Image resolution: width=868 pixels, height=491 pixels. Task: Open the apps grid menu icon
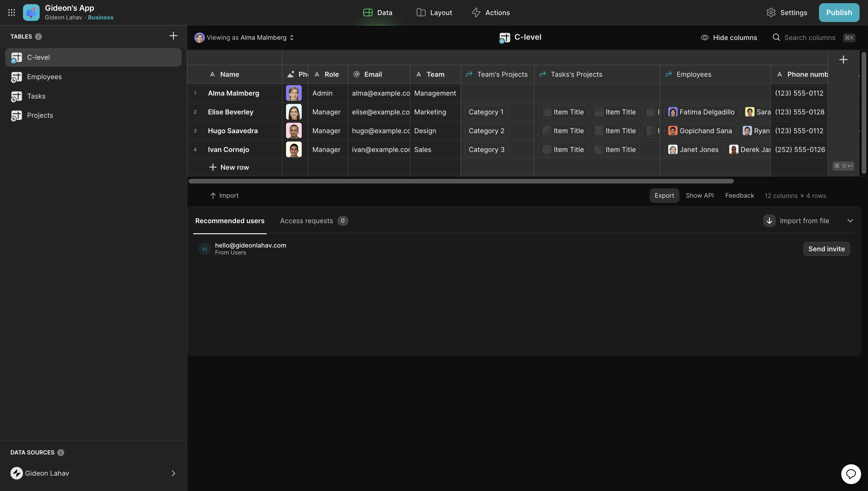pyautogui.click(x=12, y=12)
